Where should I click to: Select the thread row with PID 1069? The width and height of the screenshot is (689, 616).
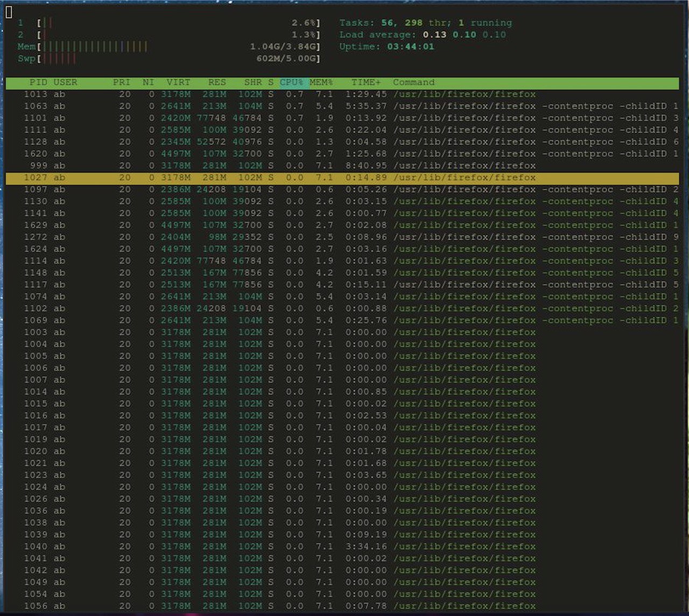342,320
